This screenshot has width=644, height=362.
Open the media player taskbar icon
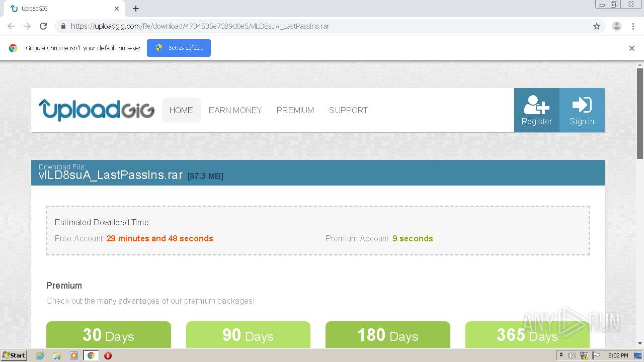click(x=74, y=355)
